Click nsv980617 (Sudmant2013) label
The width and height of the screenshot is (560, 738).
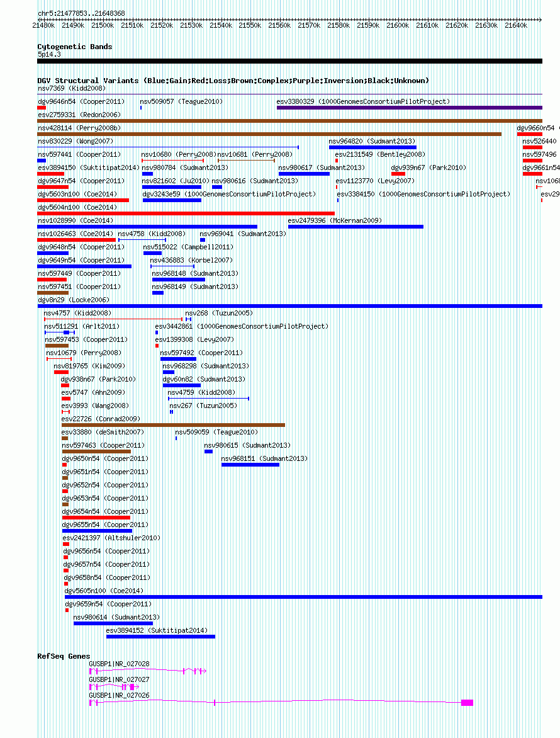(x=322, y=167)
